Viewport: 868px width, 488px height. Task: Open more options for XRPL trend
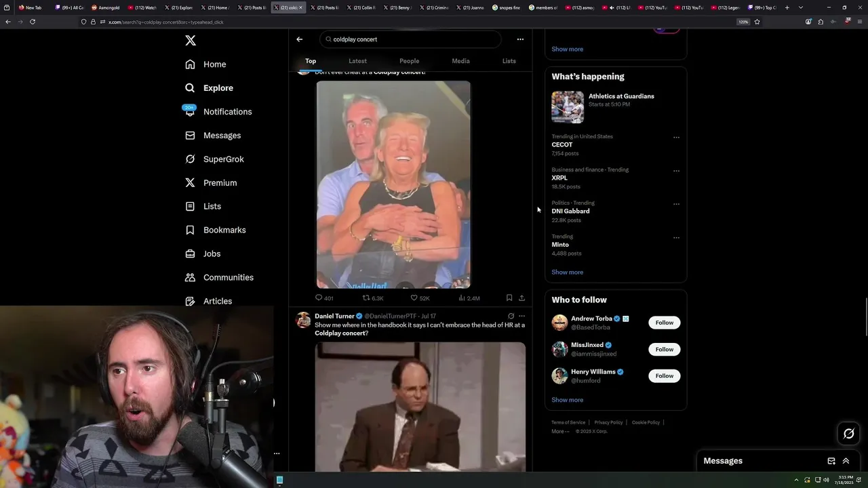click(676, 171)
